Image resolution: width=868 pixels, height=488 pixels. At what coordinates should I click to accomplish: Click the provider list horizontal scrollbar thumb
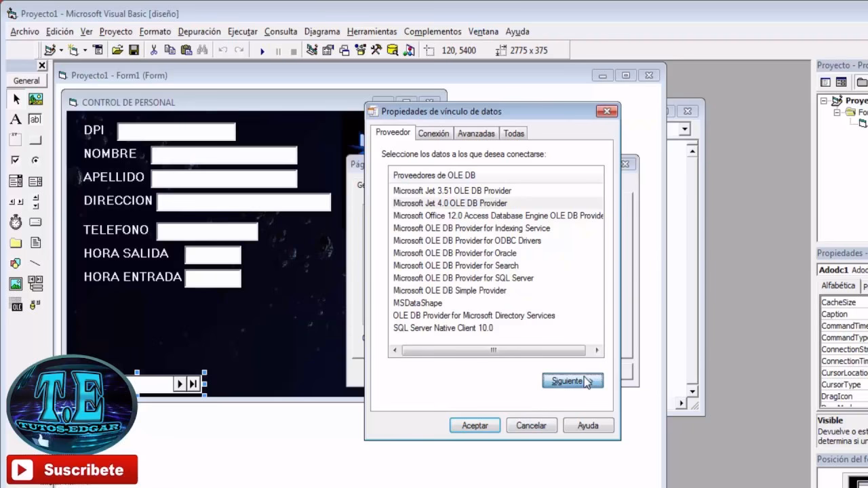click(x=494, y=350)
